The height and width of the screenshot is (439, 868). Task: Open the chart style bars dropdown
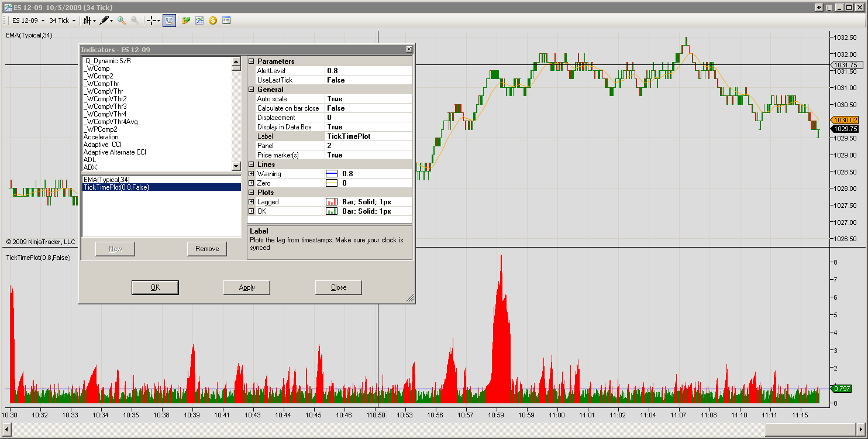click(89, 20)
